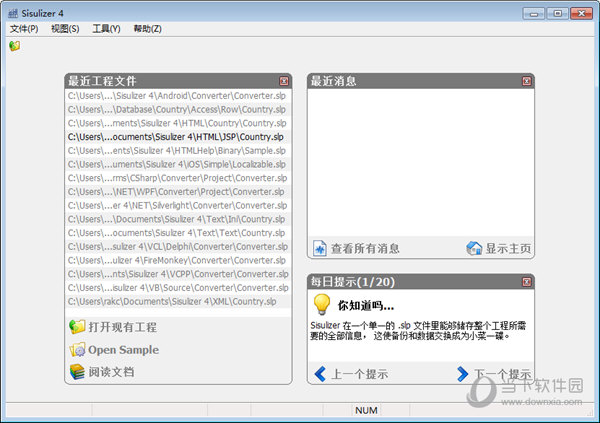Click the folder icon beside 打开现有工程
The width and height of the screenshot is (600, 423).
click(x=77, y=327)
